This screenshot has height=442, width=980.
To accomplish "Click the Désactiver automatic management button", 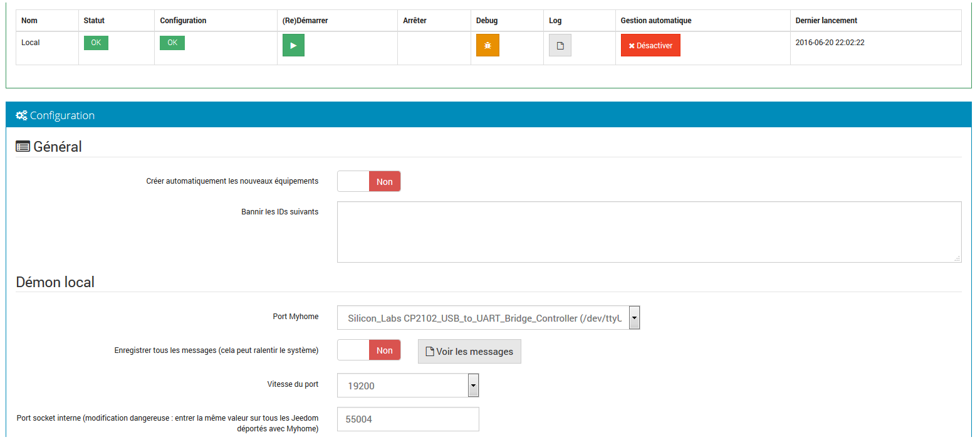I will click(650, 46).
